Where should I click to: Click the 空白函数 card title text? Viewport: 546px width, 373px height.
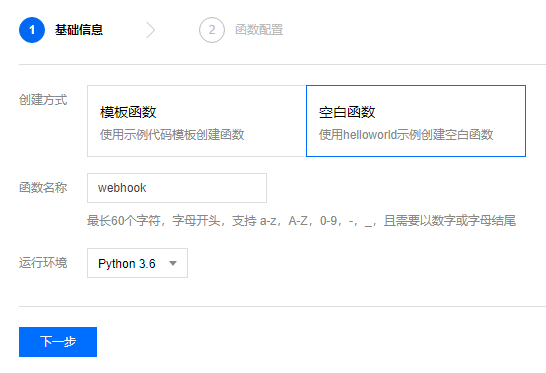[347, 112]
